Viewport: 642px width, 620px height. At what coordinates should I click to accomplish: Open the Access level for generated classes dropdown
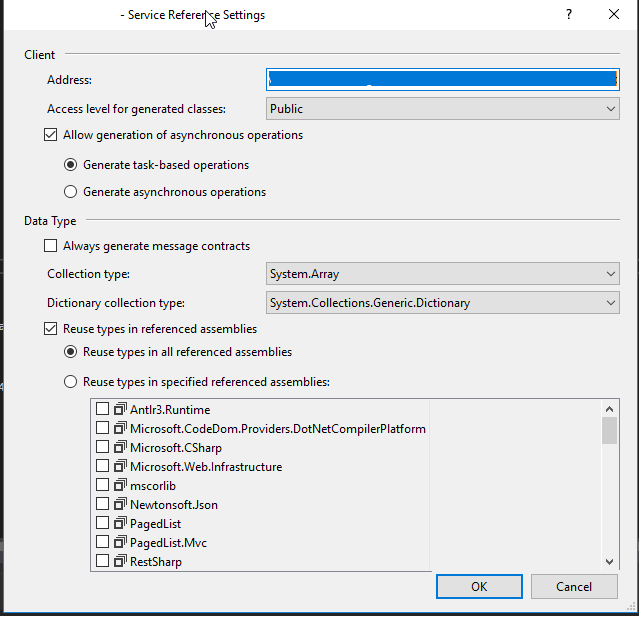click(x=443, y=109)
